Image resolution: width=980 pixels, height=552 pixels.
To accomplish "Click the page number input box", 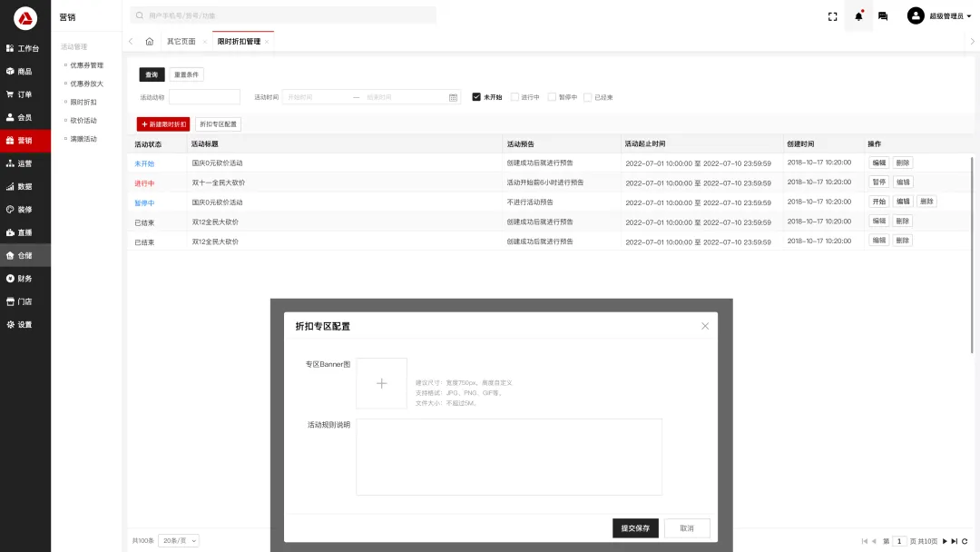I will pyautogui.click(x=899, y=541).
